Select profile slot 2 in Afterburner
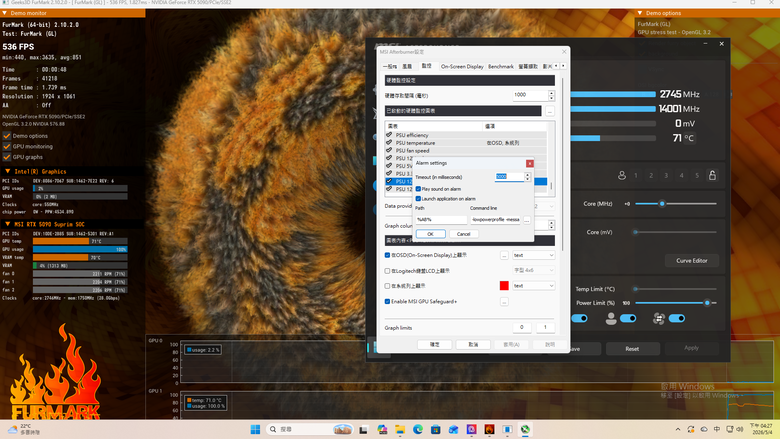780x439 pixels. (651, 176)
